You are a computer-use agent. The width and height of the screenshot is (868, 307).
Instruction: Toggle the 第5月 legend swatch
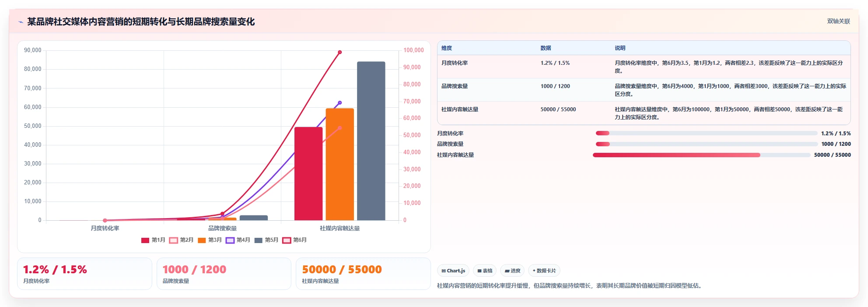(x=259, y=240)
